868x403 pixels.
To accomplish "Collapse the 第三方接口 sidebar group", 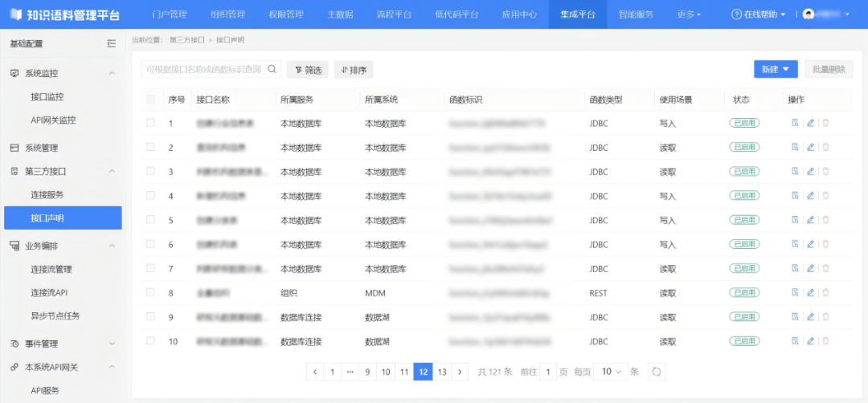I will click(112, 171).
